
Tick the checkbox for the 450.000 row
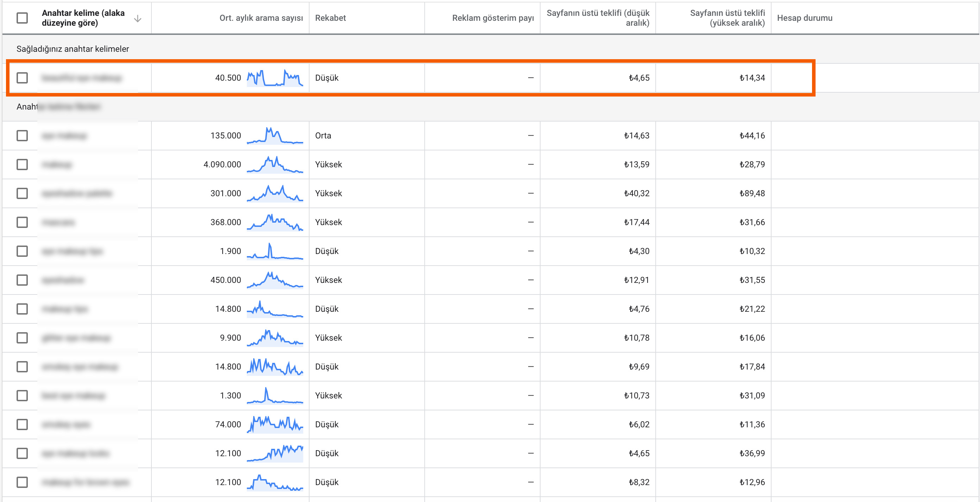(x=22, y=280)
